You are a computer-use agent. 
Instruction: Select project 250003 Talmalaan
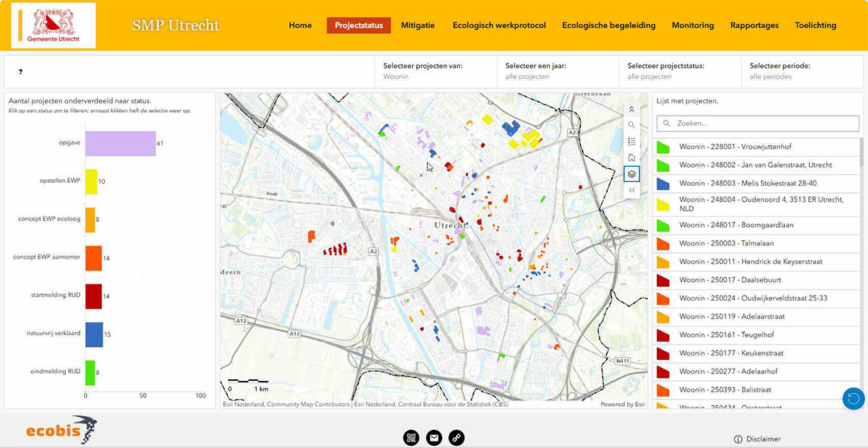(x=757, y=244)
